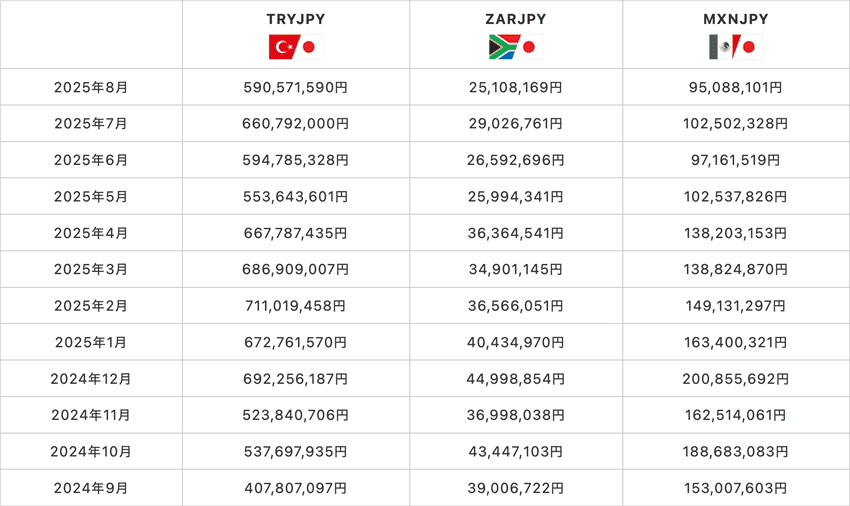The width and height of the screenshot is (850, 506).
Task: Select the ZARJPY column header text
Action: coord(515,19)
